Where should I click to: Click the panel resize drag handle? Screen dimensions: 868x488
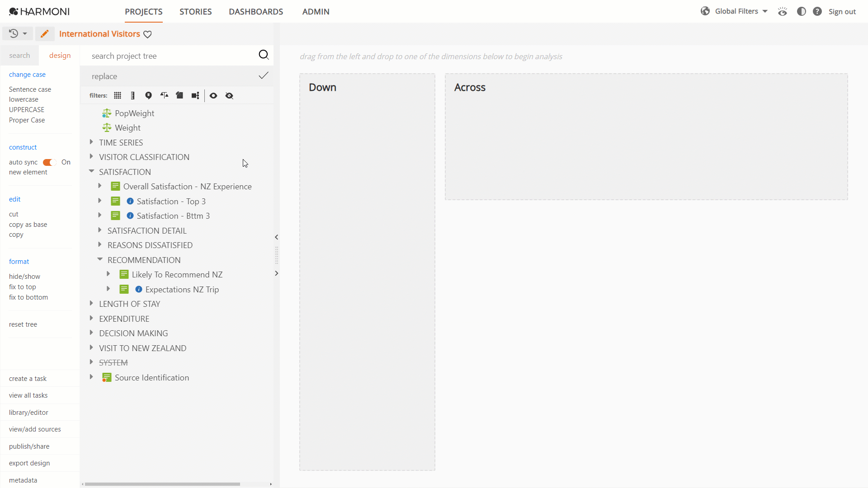click(276, 255)
